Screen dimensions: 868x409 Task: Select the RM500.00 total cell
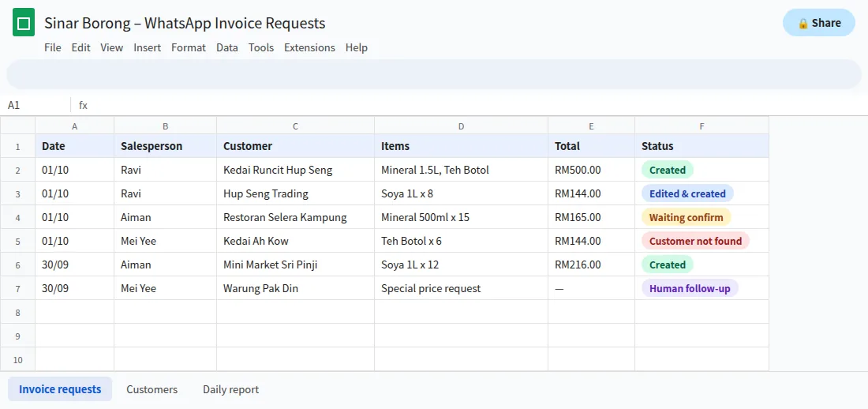click(x=591, y=170)
